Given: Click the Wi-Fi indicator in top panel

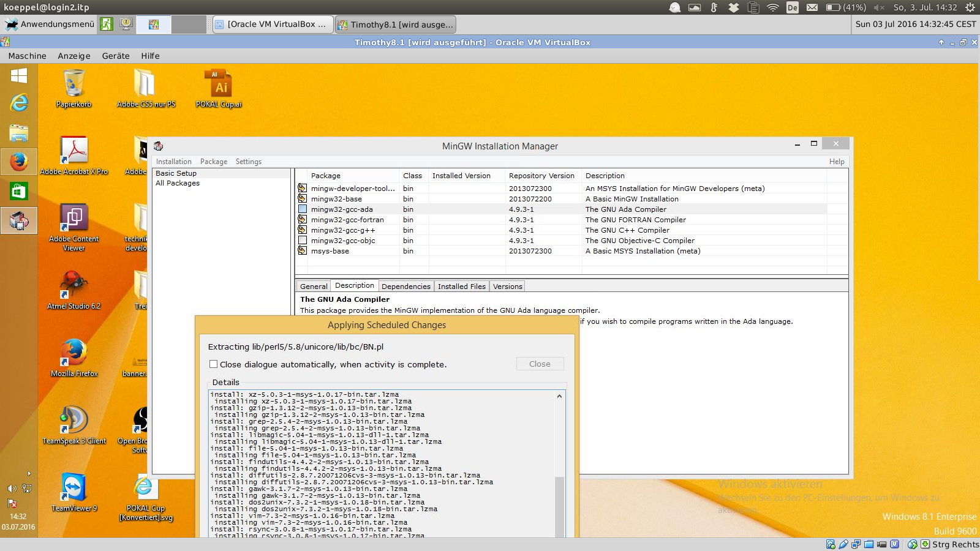Looking at the screenshot, I should [x=773, y=7].
